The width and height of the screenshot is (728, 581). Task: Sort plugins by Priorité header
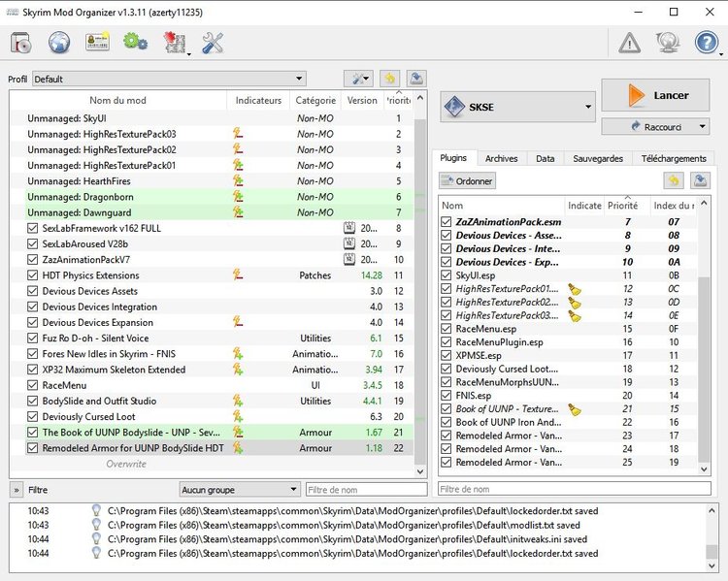coord(622,205)
